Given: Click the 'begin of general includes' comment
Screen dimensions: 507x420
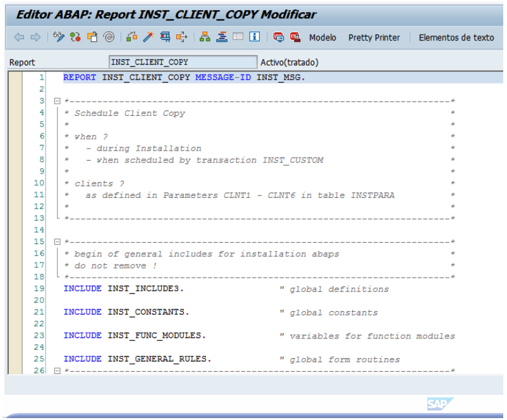Looking at the screenshot, I should point(207,254).
